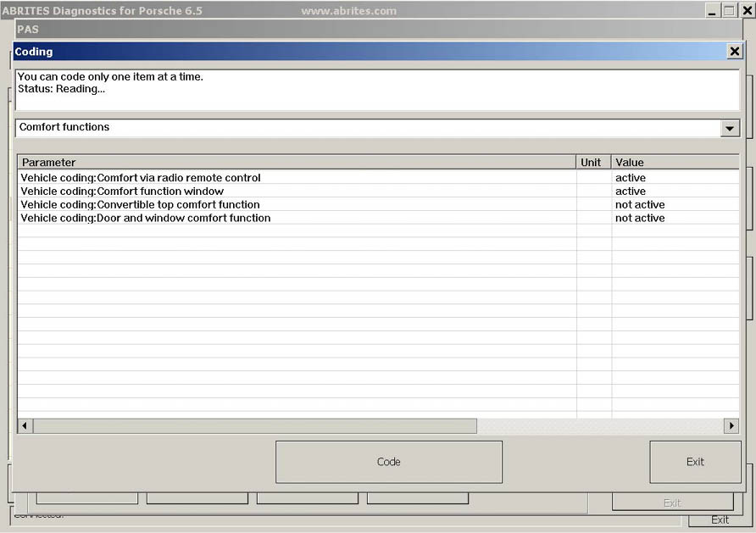The height and width of the screenshot is (533, 756).
Task: Maximize the ABRITES Diagnostics main window
Action: 729,11
